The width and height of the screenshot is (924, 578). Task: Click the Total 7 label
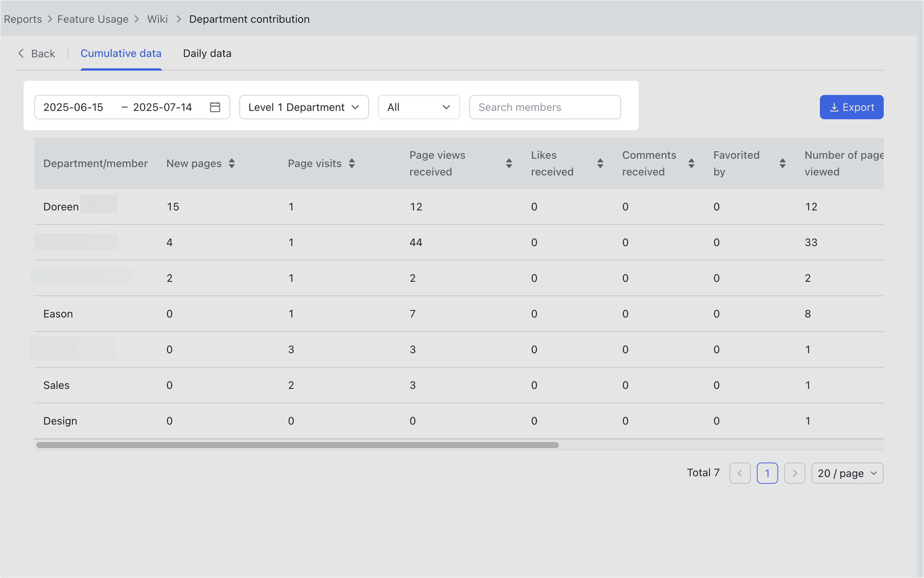(x=703, y=473)
